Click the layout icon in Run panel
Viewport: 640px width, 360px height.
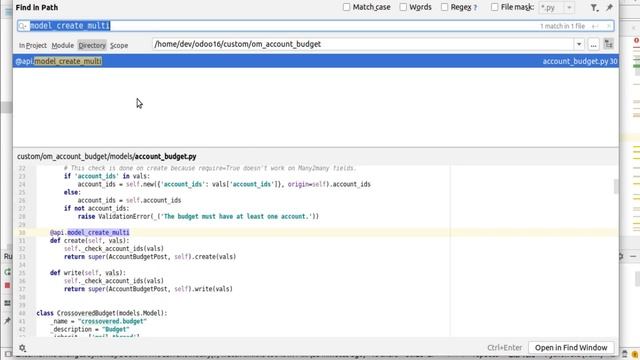(7, 303)
